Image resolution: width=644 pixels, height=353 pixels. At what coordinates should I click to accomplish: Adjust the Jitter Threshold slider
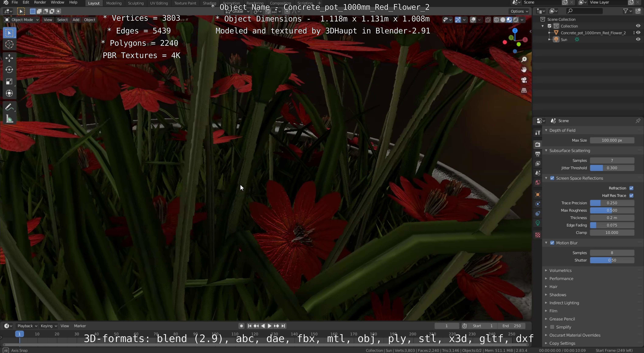pyautogui.click(x=612, y=168)
